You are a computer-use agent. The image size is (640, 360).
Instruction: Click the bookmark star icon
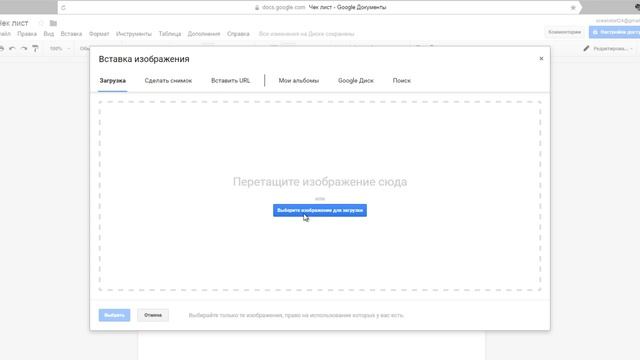coord(573,8)
